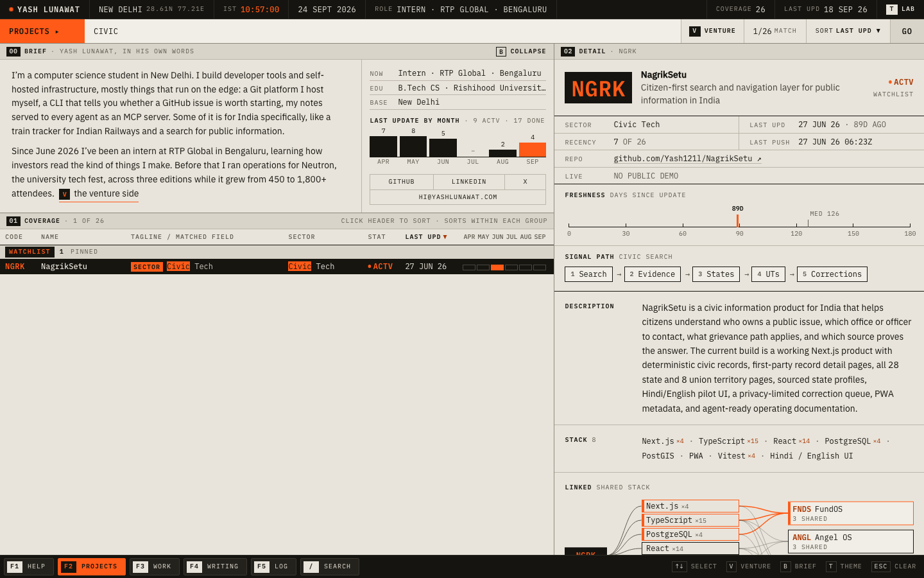Select the AUG bar in update chart
The height and width of the screenshot is (578, 924).
(x=502, y=153)
